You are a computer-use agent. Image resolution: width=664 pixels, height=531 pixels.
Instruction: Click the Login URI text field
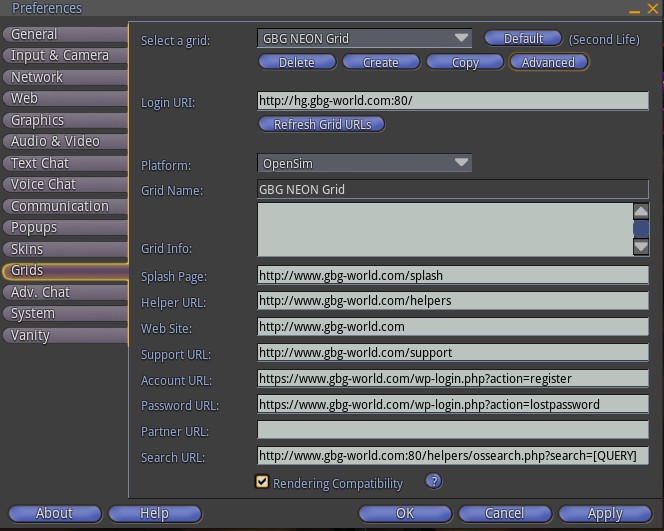click(453, 101)
